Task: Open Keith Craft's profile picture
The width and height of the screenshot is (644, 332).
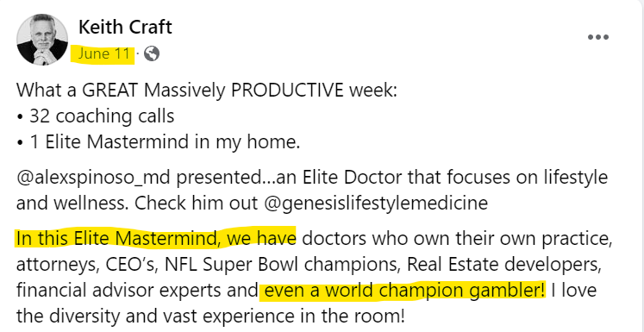Action: point(42,40)
